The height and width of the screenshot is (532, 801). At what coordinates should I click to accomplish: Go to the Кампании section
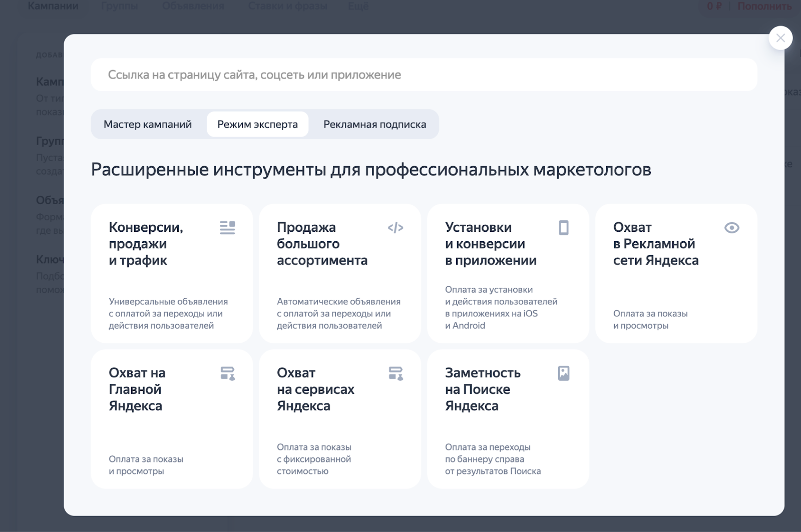54,6
